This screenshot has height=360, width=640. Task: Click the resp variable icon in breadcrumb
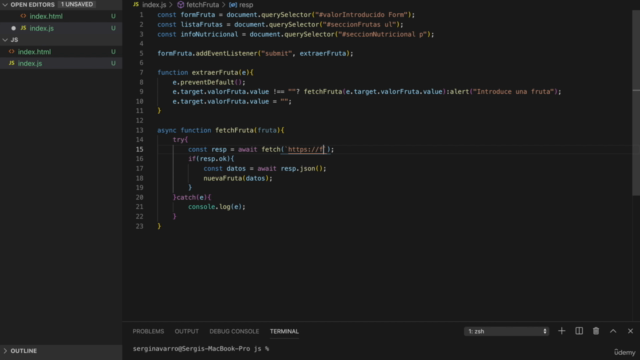[233, 5]
